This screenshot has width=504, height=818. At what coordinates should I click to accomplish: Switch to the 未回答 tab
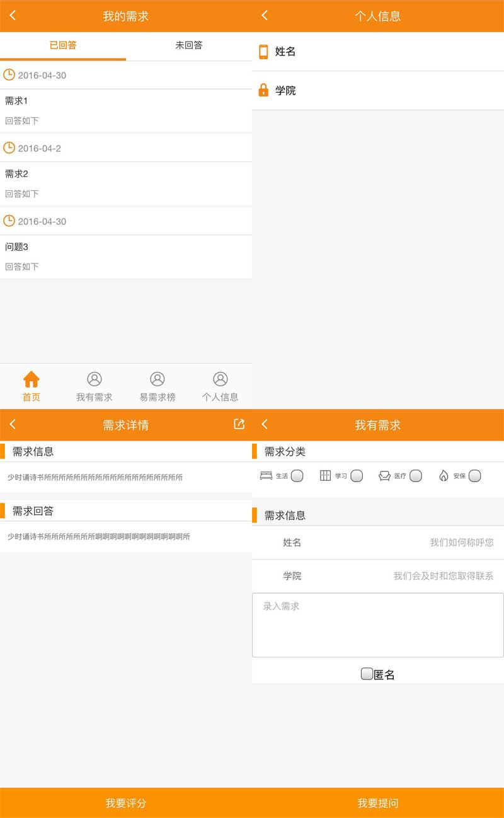[189, 45]
